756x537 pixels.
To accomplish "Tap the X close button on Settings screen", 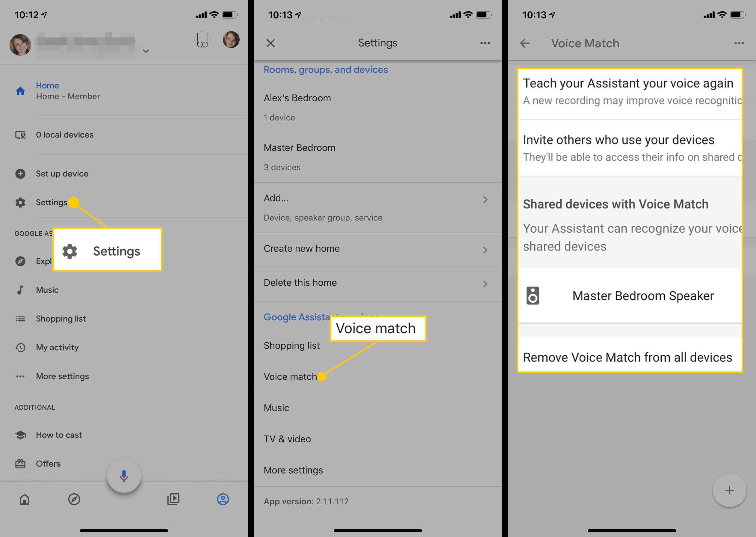I will pyautogui.click(x=270, y=43).
